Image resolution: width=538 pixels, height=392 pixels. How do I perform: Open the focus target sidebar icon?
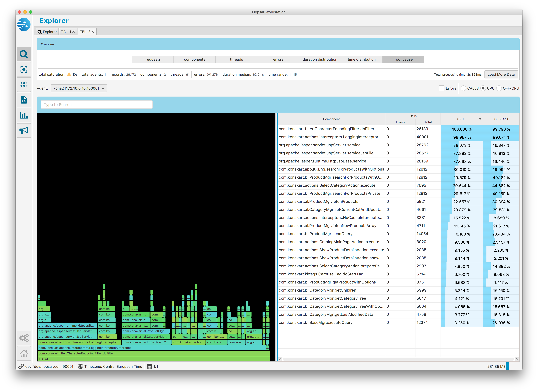(24, 69)
